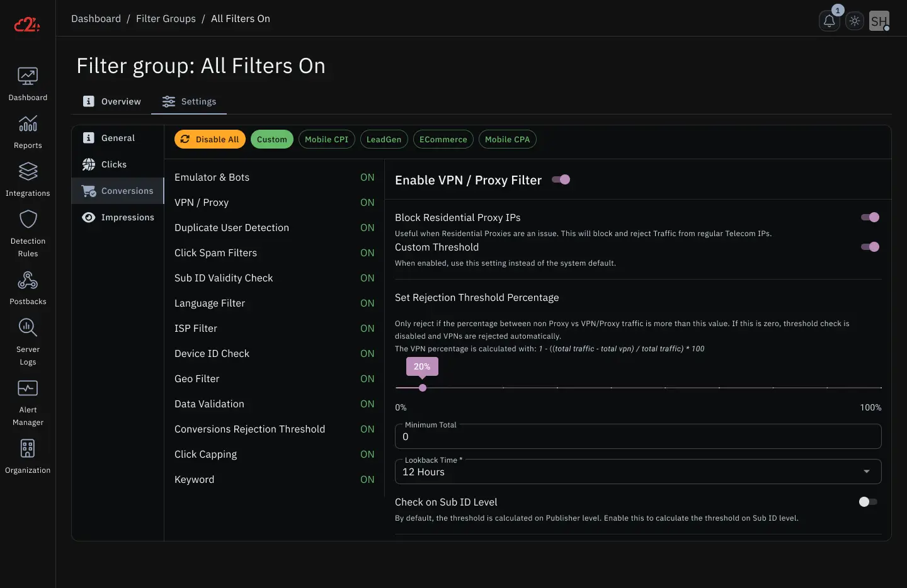Click the notification bell with one alert
This screenshot has width=907, height=588.
point(829,21)
